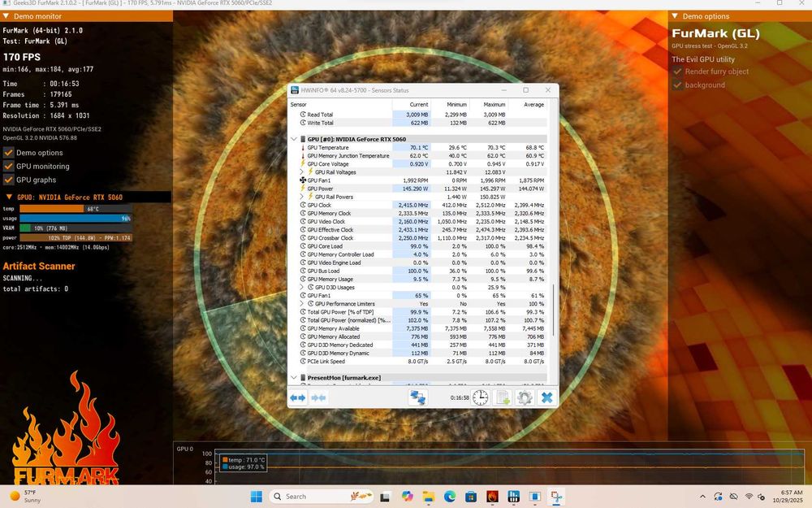This screenshot has width=812, height=508.
Task: Click the HWiNFO expand columns arrows button
Action: pos(298,397)
